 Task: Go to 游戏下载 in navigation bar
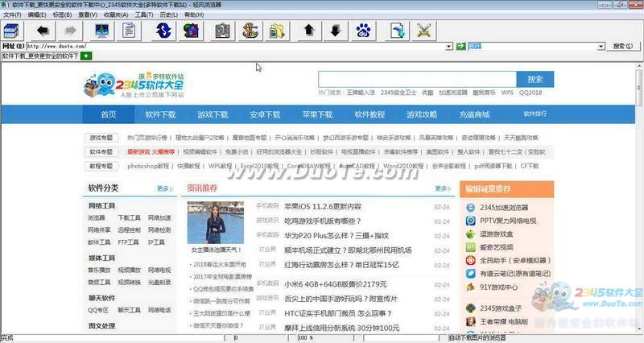213,114
